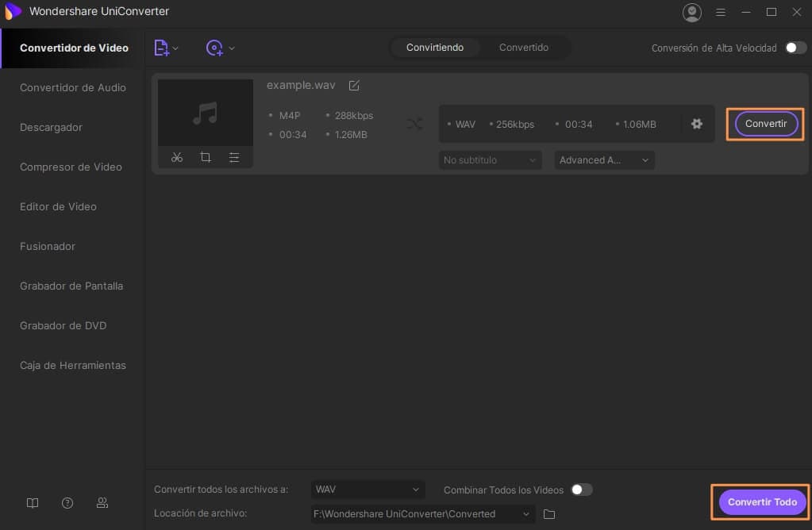This screenshot has width=812, height=530.
Task: Click the Wondershare UniConverter logo icon
Action: pyautogui.click(x=13, y=11)
